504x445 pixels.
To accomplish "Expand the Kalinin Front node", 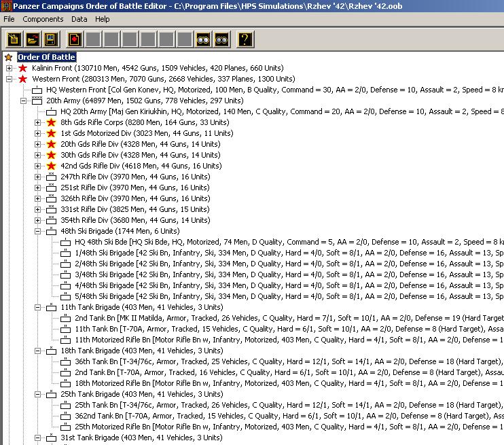I will (x=9, y=68).
